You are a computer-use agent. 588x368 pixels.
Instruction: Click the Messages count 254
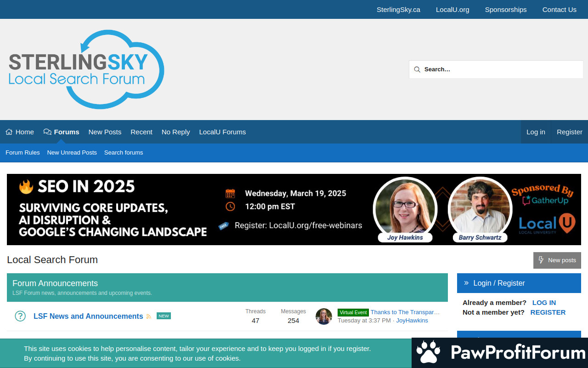294,321
